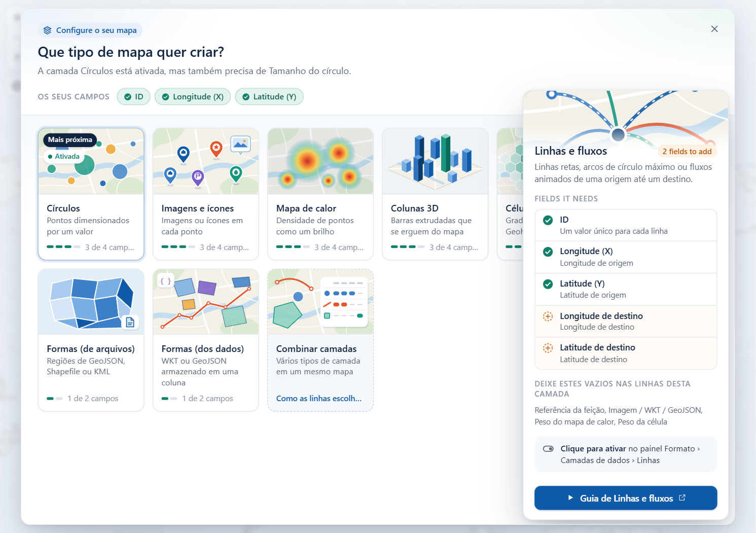Click '1 de 2 campos' on Formas (dos dados) card
Image resolution: width=756 pixels, height=533 pixels.
(x=207, y=399)
